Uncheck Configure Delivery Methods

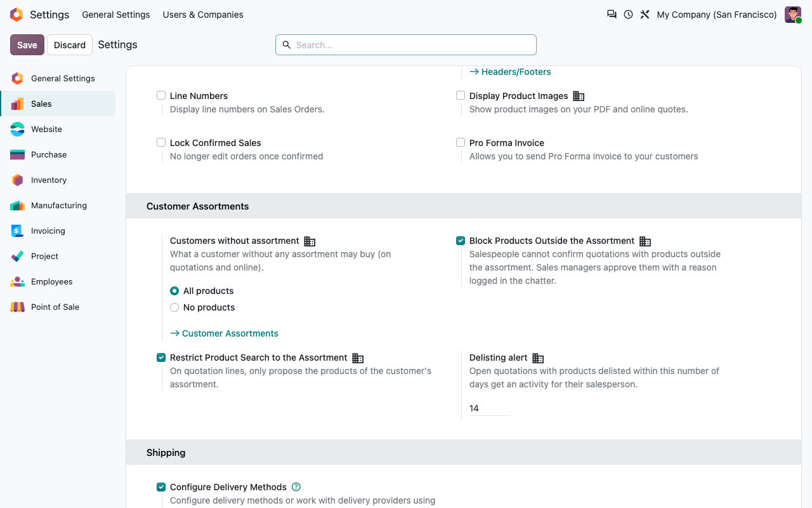click(x=161, y=486)
